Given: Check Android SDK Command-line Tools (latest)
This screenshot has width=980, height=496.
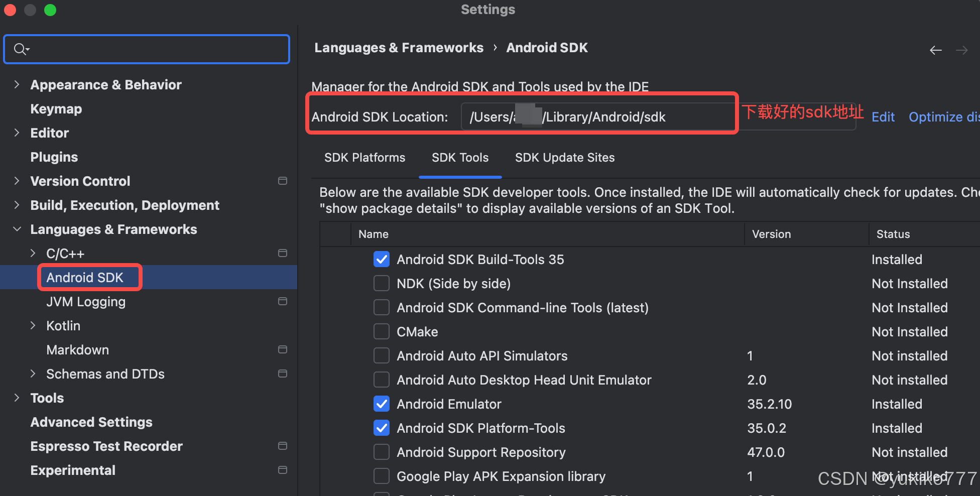Looking at the screenshot, I should (x=382, y=307).
